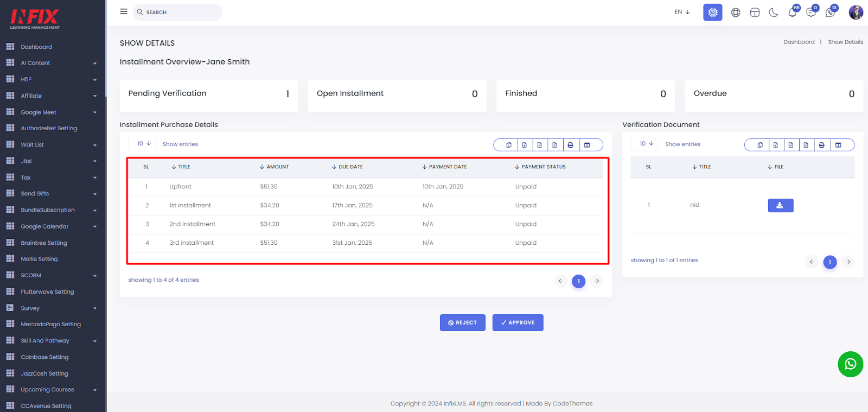Open the user profile avatar

(856, 12)
